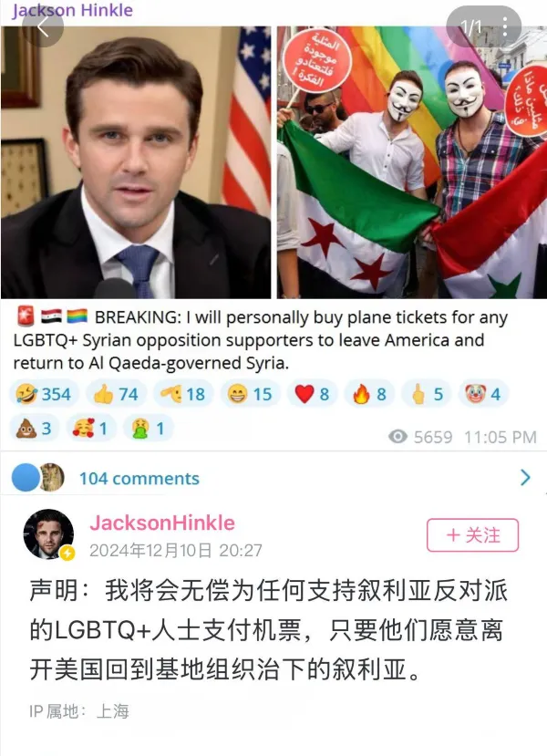547x756 pixels.
Task: Click the 关注 follow button
Action: click(x=472, y=535)
